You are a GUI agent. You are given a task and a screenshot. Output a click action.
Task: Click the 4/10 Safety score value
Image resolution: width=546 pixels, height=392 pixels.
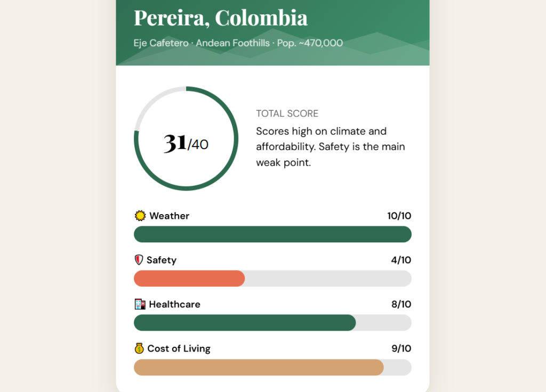click(401, 260)
